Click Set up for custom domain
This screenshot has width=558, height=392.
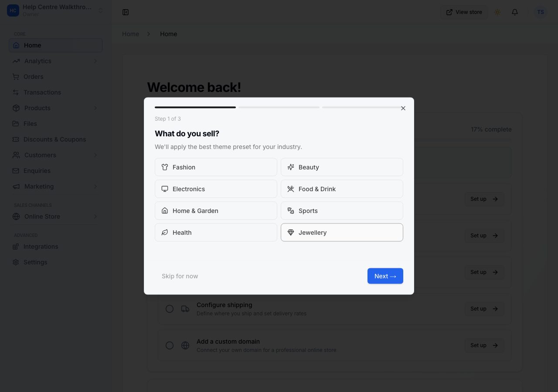click(x=484, y=345)
